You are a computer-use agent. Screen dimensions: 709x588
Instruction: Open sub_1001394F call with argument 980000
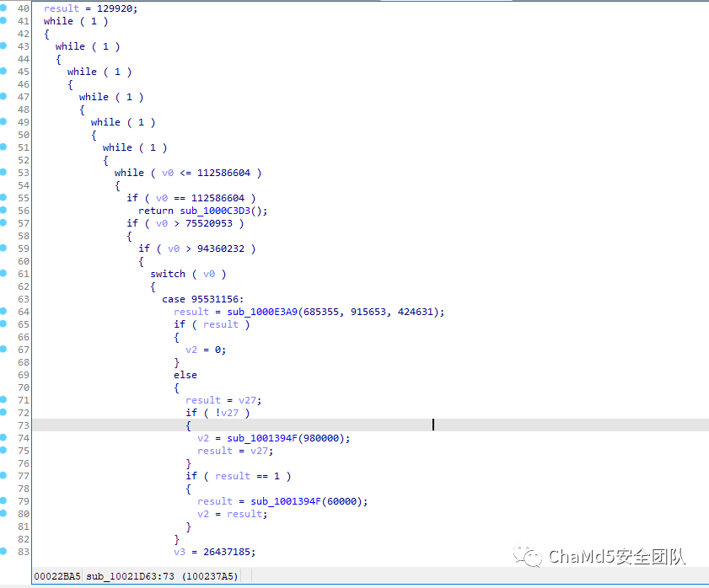(x=262, y=438)
